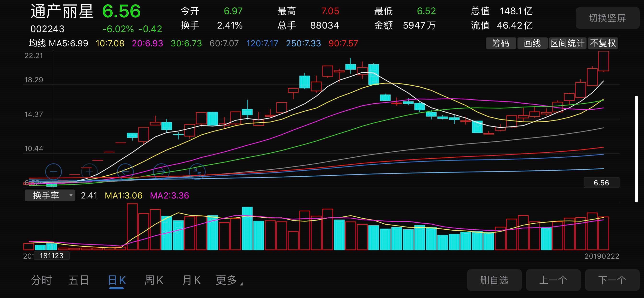
Task: Tap the zoom-in plus circle icon
Action: (x=89, y=172)
